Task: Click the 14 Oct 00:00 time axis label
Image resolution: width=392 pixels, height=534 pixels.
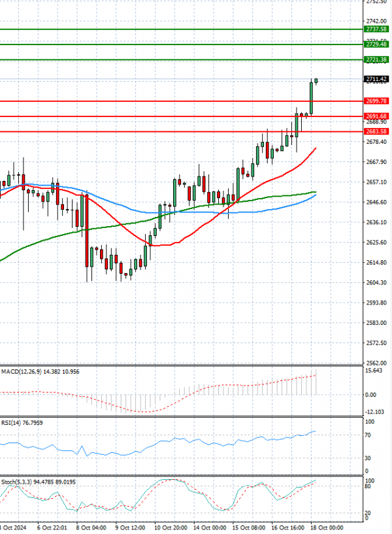Action: pyautogui.click(x=210, y=527)
